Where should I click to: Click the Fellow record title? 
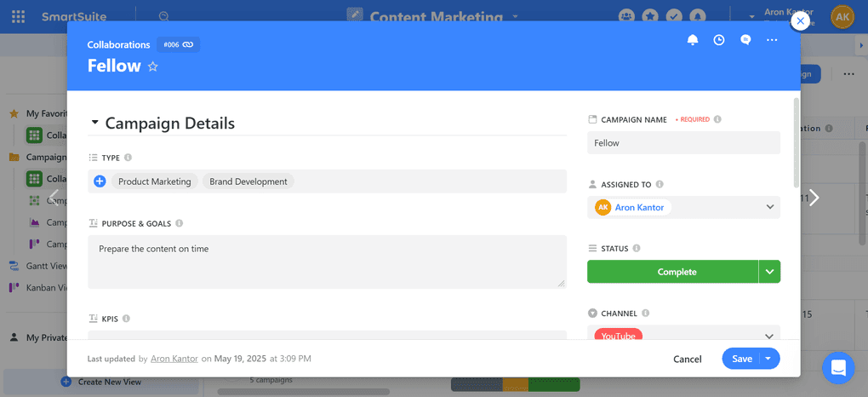point(114,66)
